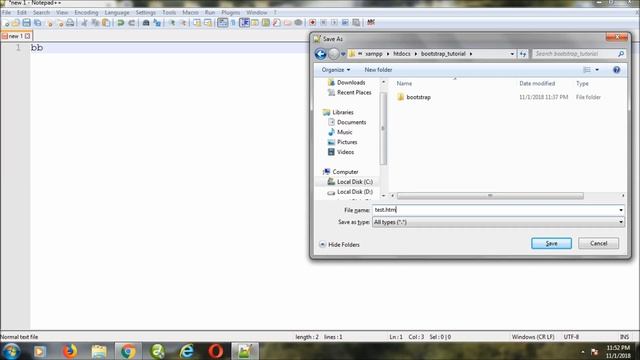Click the Back arrow in Save As dialog
The width and height of the screenshot is (640, 360).
point(320,54)
